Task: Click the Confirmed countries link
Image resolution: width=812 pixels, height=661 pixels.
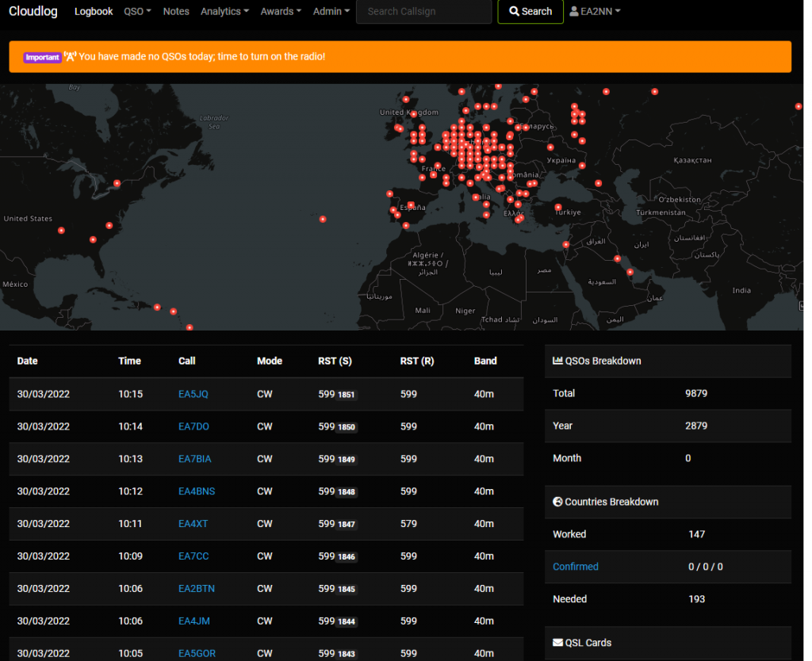Action: tap(575, 567)
